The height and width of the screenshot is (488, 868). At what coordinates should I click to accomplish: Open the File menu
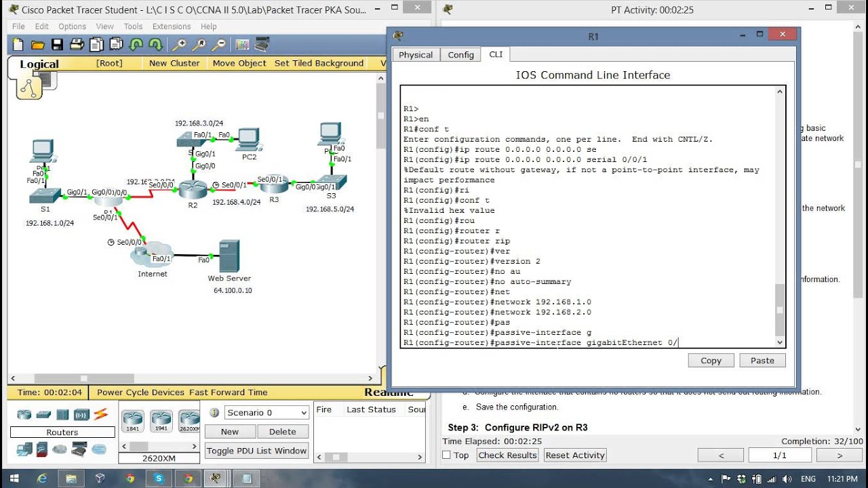click(18, 26)
